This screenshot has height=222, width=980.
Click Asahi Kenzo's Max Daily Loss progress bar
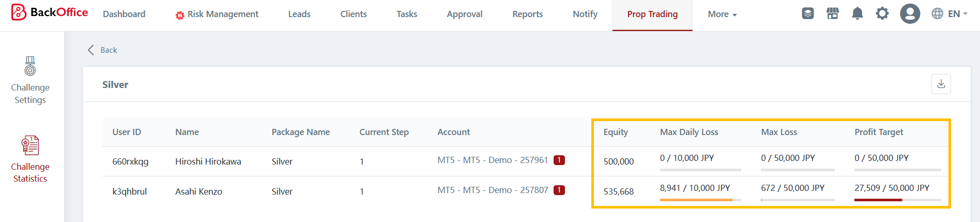click(700, 200)
